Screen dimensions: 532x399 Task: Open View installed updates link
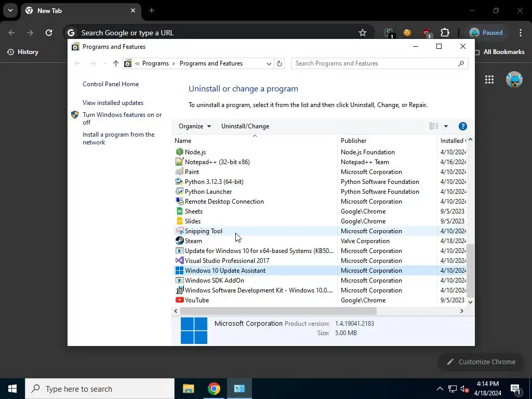pos(113,103)
